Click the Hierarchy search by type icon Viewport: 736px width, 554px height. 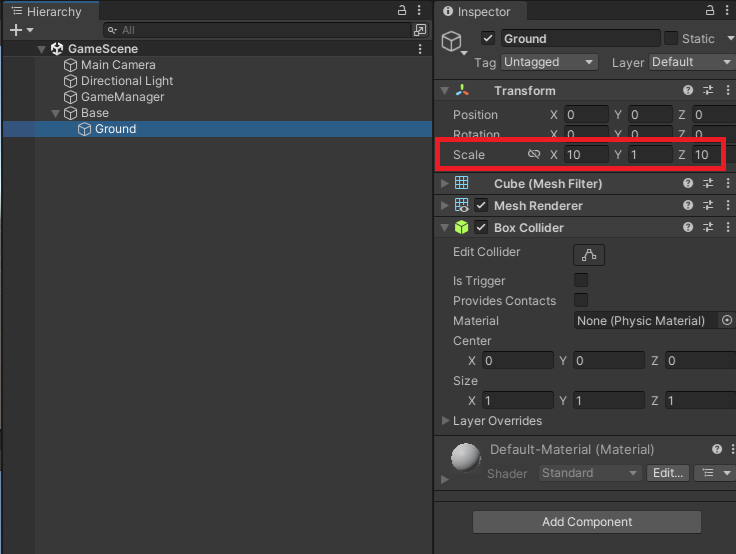(x=420, y=30)
